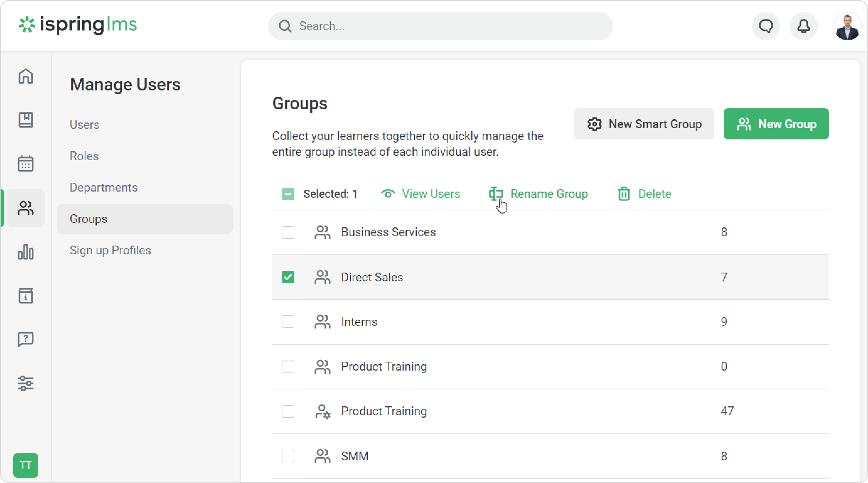Viewport: 868px width, 483px height.
Task: Open Sign up Profiles menu item
Action: coord(110,250)
